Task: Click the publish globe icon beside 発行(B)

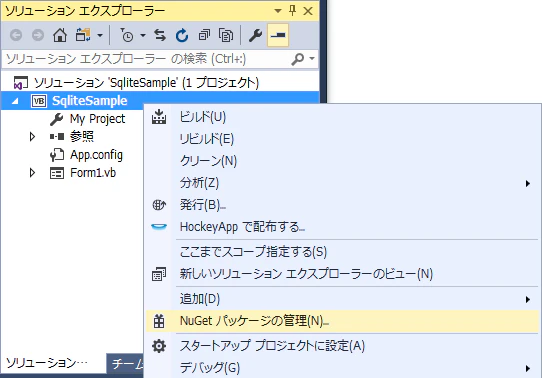Action: [x=159, y=205]
